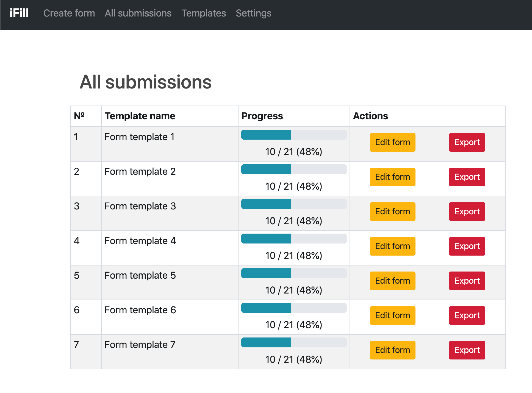Viewport: 532px width, 393px height.
Task: Open the Create form page
Action: coord(69,13)
